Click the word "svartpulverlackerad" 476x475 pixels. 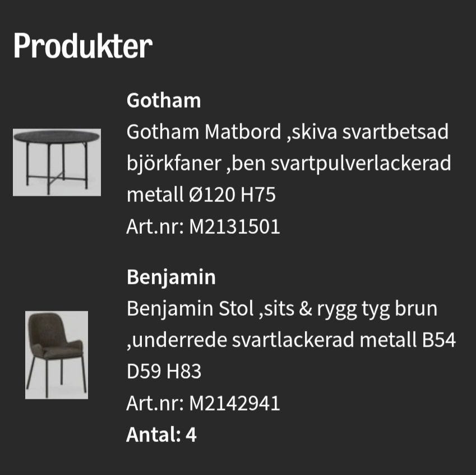click(x=361, y=164)
